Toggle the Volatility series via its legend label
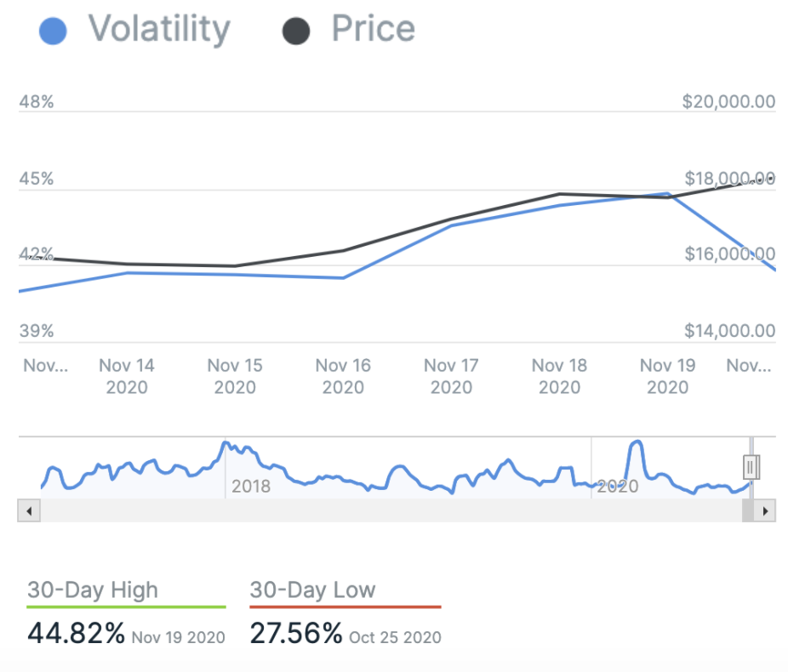The height and width of the screenshot is (672, 788). coord(159,29)
